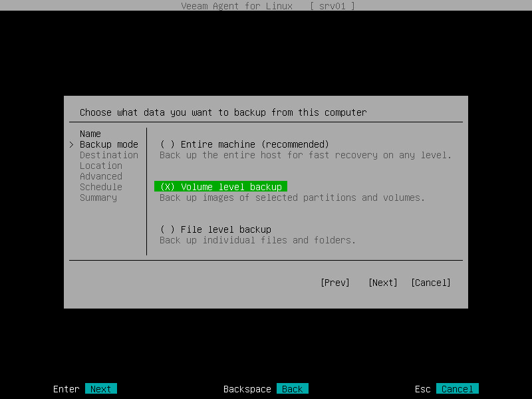Jump to the Schedule wizard step

[101, 187]
